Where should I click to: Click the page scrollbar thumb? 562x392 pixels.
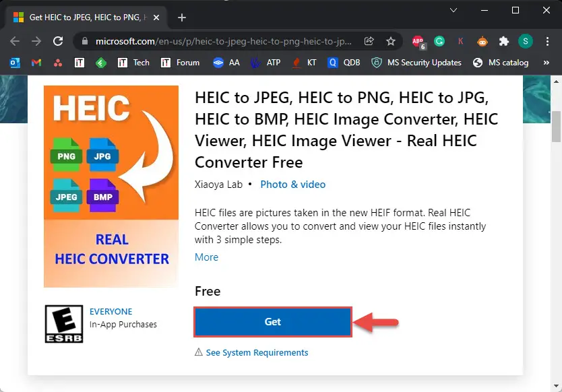pyautogui.click(x=556, y=127)
